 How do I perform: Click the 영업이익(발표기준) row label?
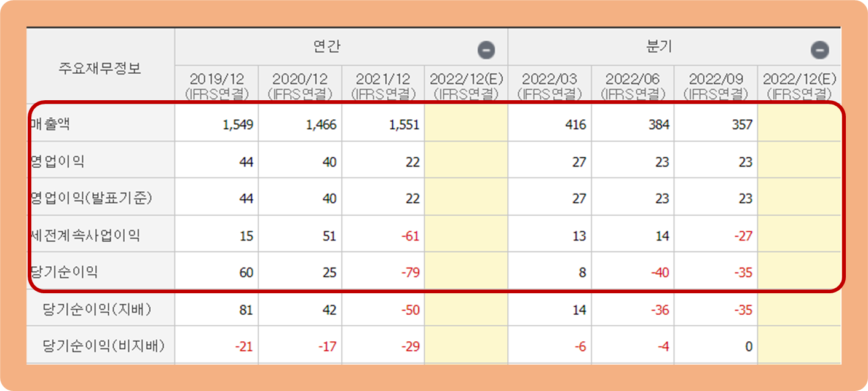[90, 199]
